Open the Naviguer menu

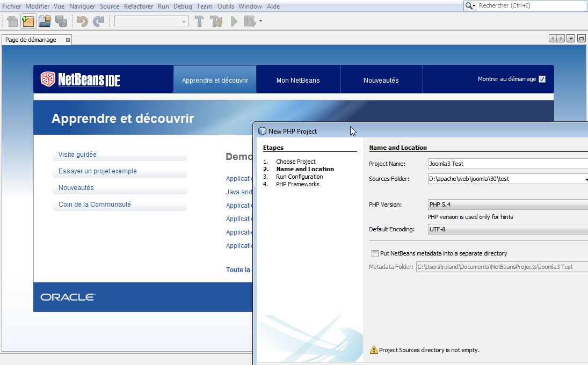(82, 6)
